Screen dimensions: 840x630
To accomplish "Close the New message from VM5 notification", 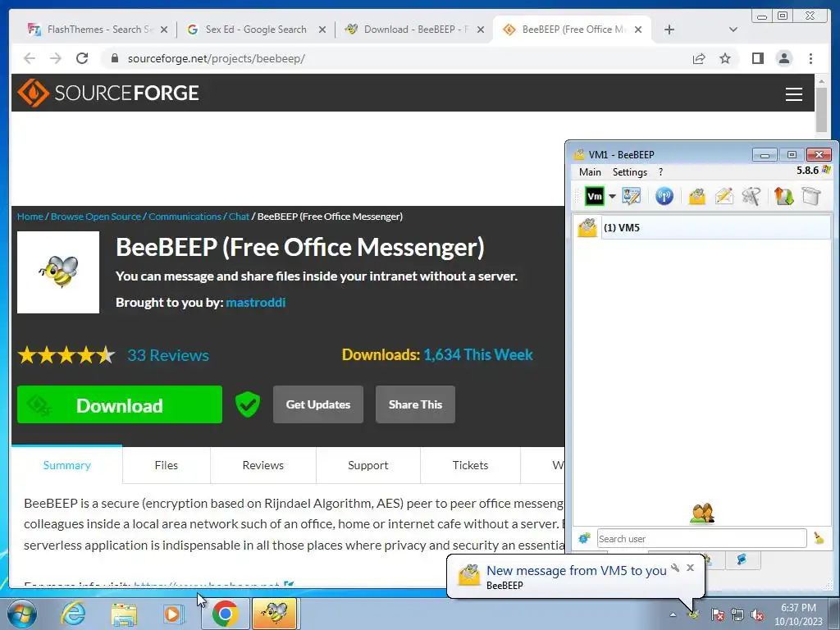I will (690, 568).
